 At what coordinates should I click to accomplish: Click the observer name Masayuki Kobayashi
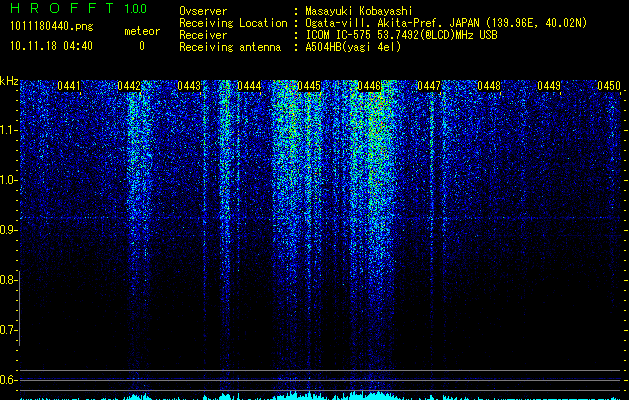coord(359,11)
